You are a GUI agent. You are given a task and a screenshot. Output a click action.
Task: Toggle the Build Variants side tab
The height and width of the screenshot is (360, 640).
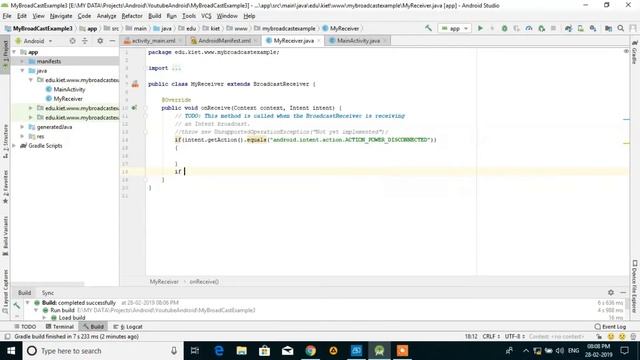click(5, 236)
